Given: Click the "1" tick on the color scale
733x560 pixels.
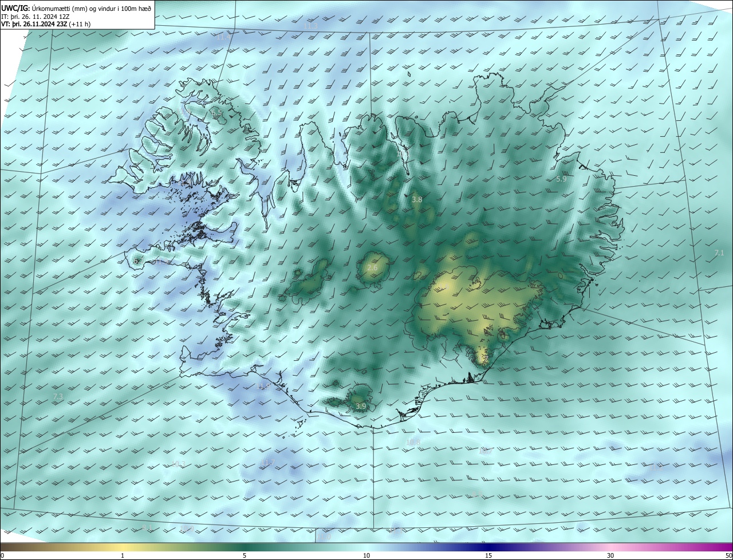Looking at the screenshot, I should (123, 555).
